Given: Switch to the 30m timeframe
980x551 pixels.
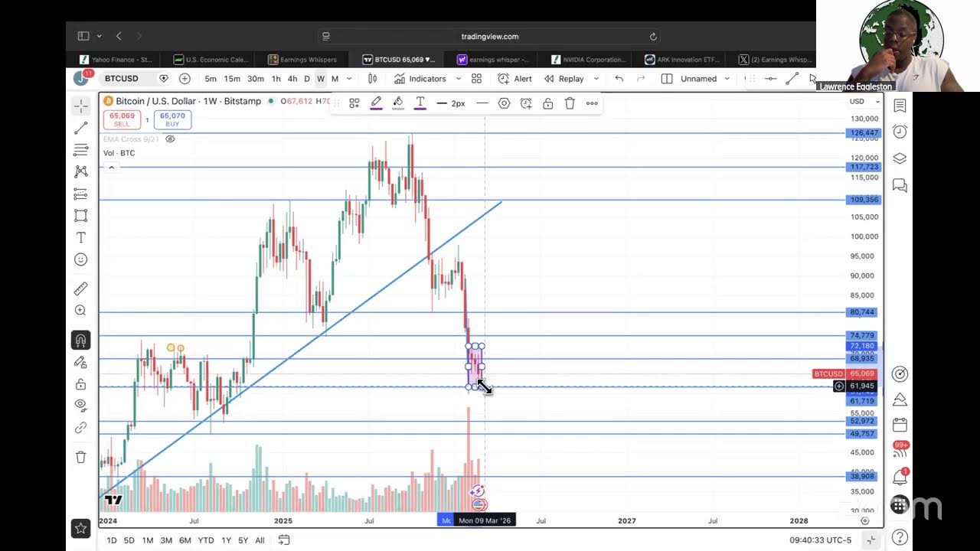Looking at the screenshot, I should [256, 79].
